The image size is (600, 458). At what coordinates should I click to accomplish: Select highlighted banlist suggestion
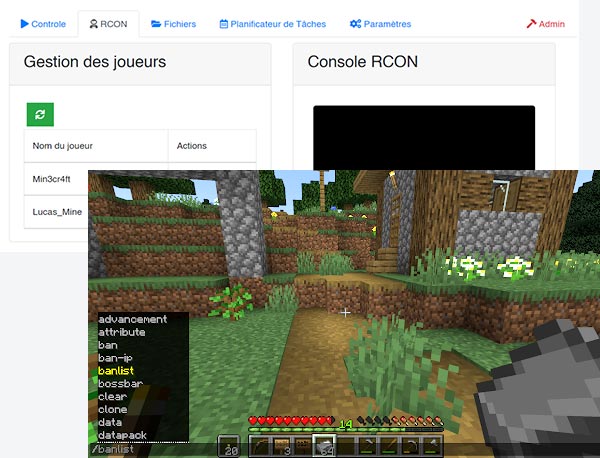tap(116, 371)
